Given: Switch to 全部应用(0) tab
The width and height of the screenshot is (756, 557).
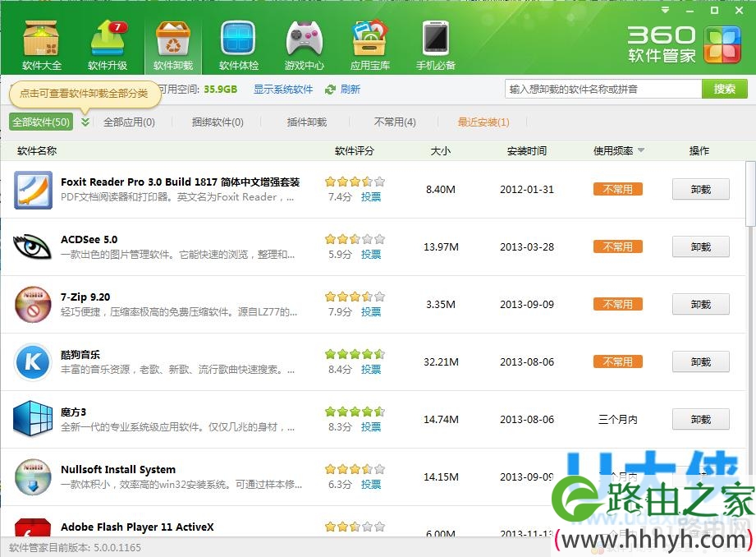Looking at the screenshot, I should coord(129,122).
